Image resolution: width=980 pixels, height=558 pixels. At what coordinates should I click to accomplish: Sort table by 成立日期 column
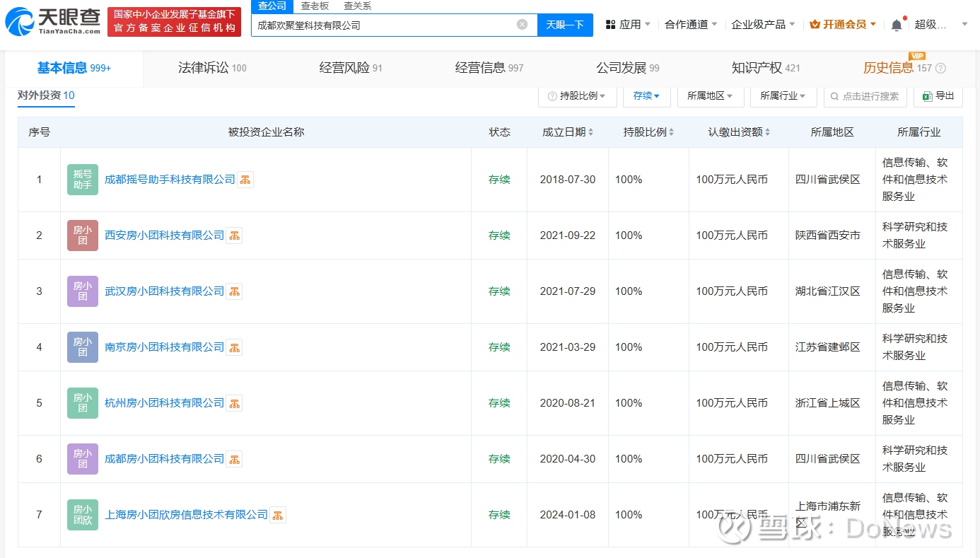[567, 132]
